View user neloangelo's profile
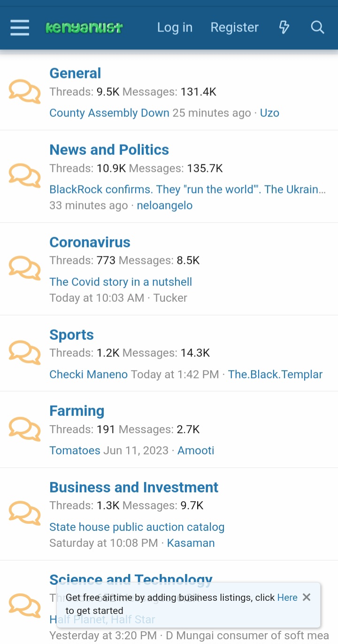 164,206
